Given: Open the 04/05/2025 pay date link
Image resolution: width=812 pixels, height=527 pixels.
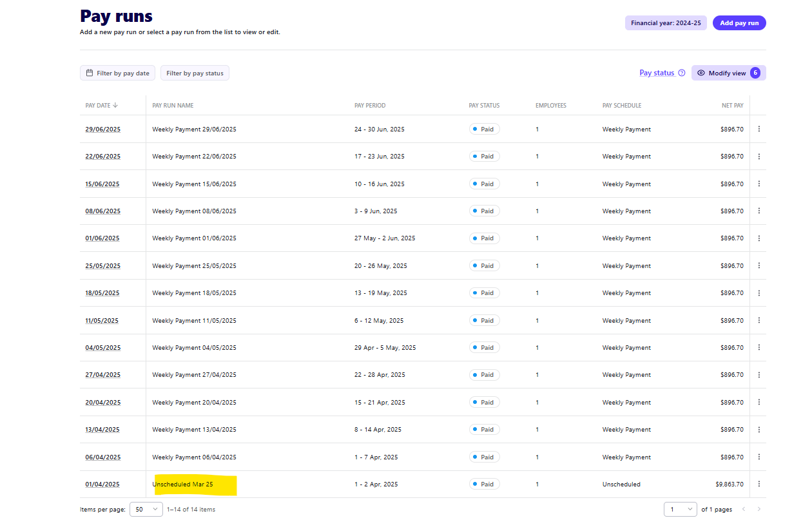Looking at the screenshot, I should coord(102,347).
